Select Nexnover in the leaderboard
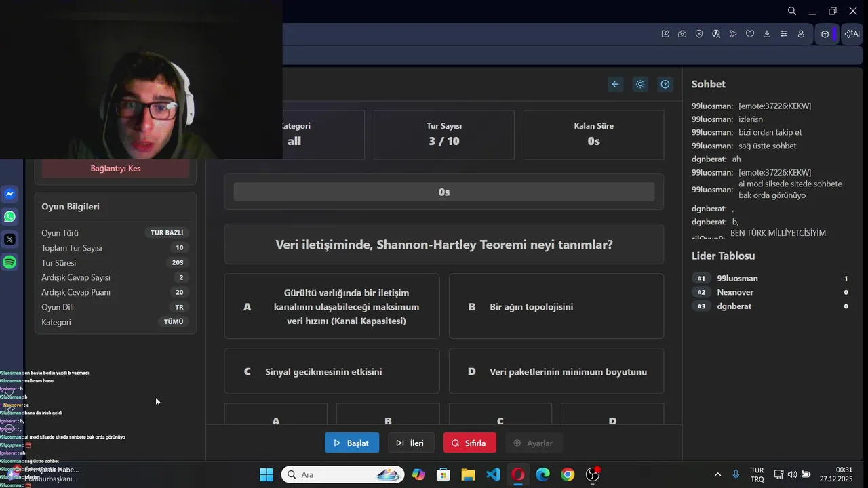Viewport: 868px width, 488px height. click(x=771, y=292)
